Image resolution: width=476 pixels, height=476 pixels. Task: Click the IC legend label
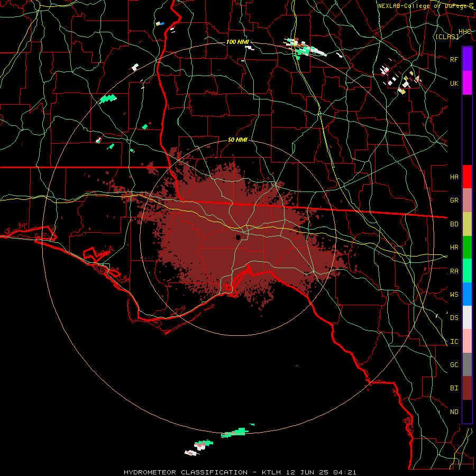point(454,342)
